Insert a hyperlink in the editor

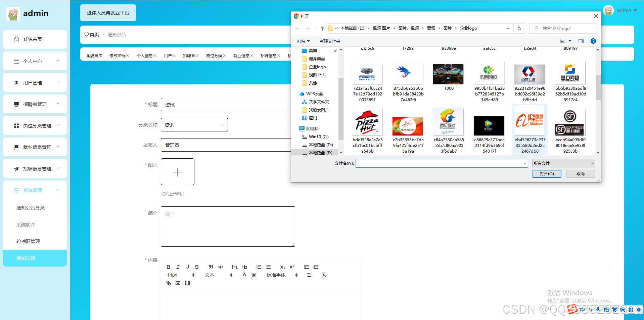(x=168, y=283)
